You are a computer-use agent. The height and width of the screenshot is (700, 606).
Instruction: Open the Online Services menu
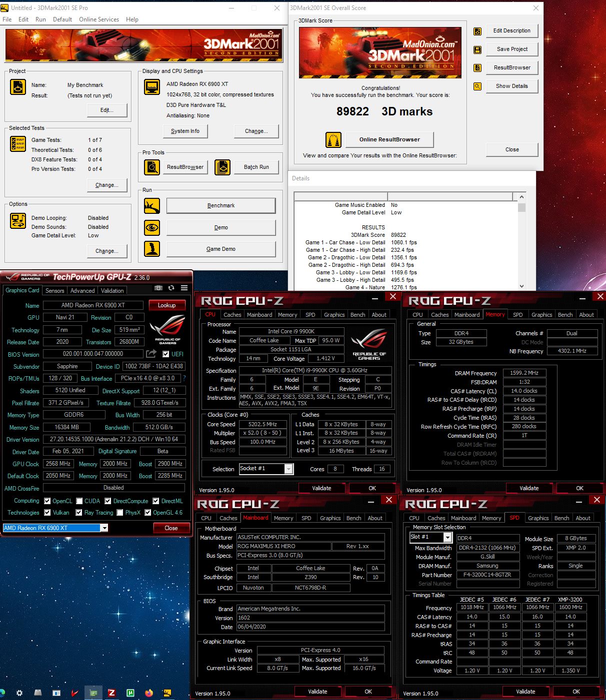[99, 19]
